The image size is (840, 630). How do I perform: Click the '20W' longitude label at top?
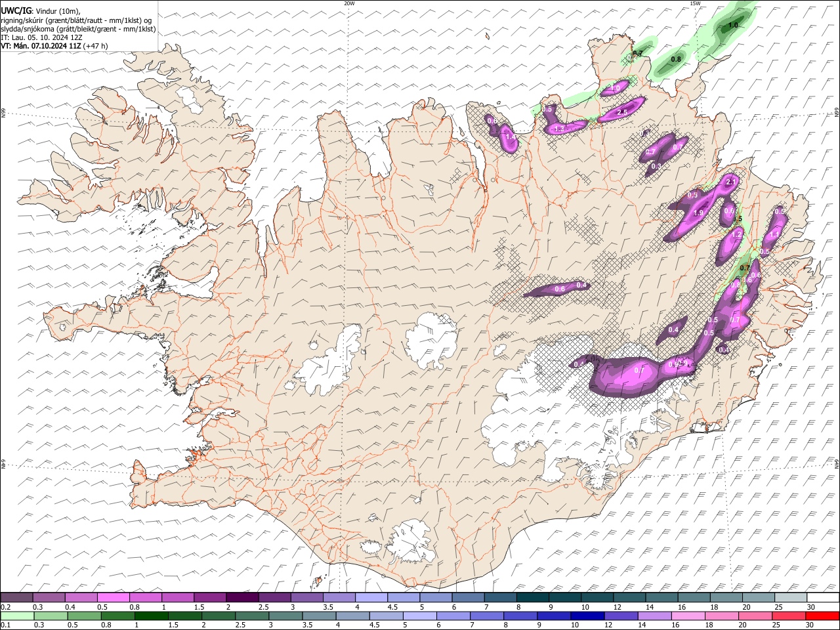coord(349,3)
